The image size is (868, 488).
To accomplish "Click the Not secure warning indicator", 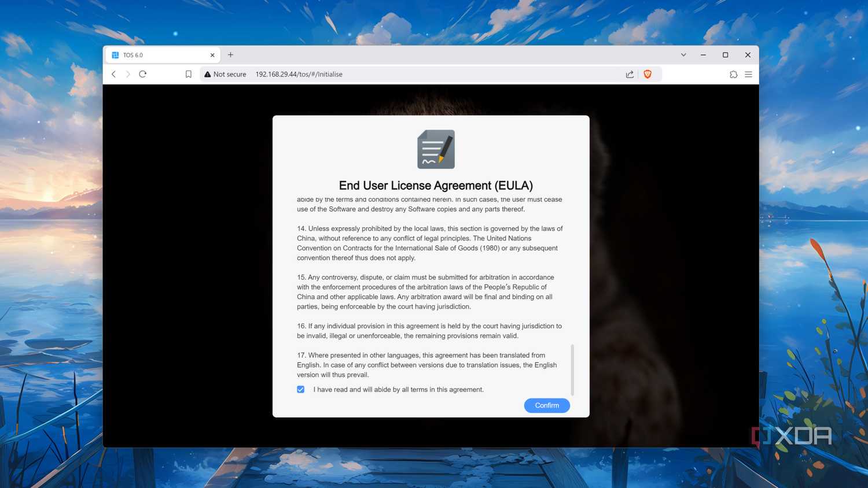I will (x=225, y=74).
